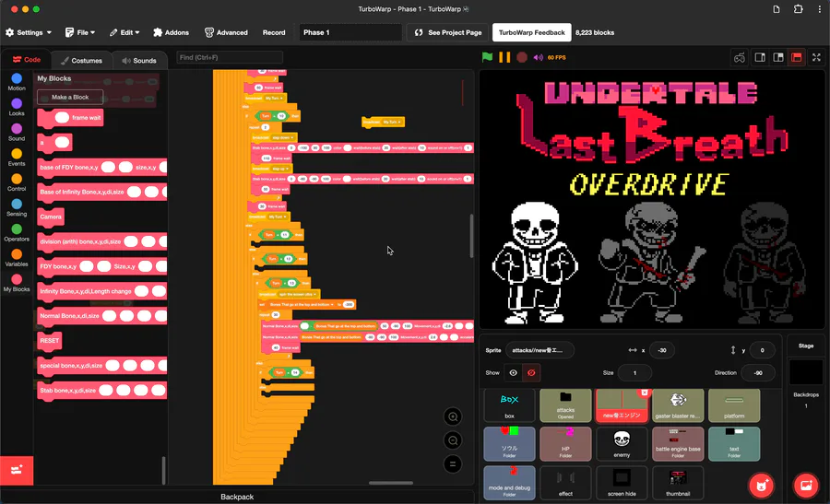This screenshot has width=830, height=504.
Task: Reset workspace zoom to default
Action: (453, 464)
